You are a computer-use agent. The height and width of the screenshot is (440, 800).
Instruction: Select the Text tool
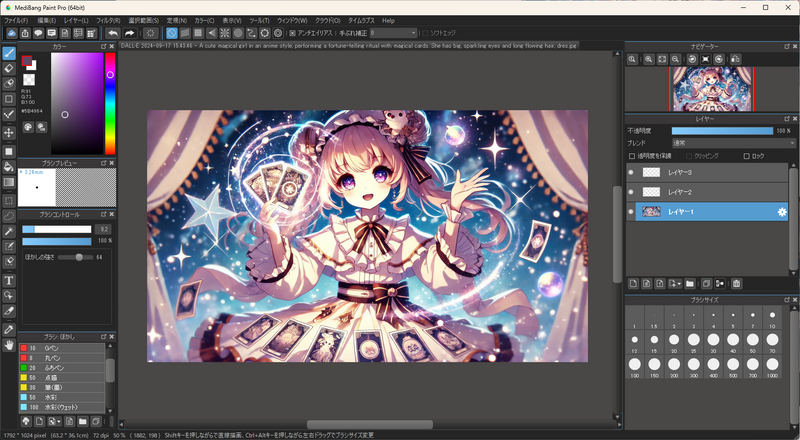(9, 281)
